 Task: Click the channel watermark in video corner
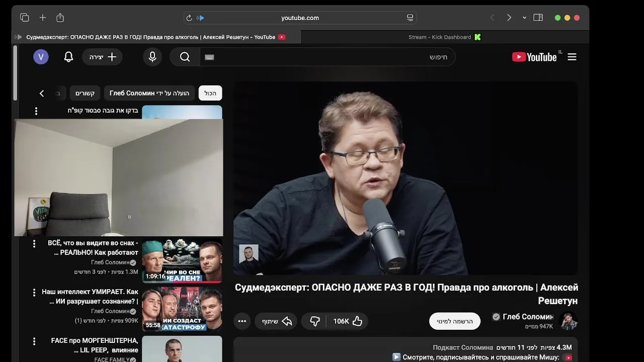point(249,254)
